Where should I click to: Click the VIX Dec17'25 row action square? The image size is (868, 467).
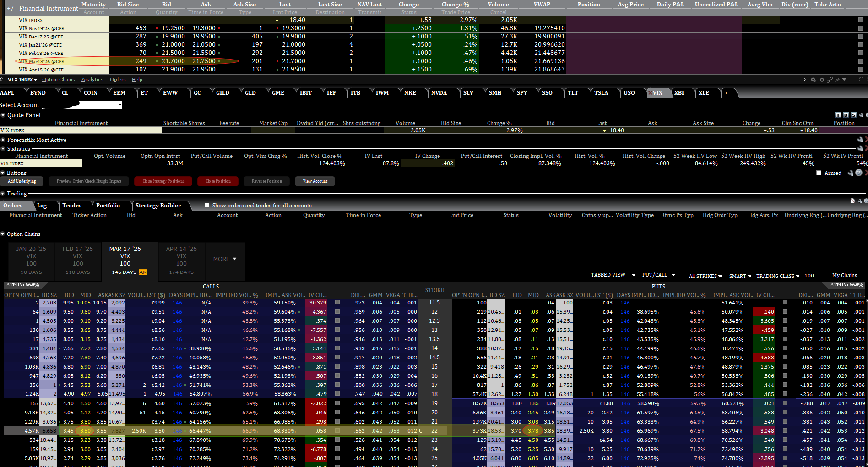pos(861,36)
